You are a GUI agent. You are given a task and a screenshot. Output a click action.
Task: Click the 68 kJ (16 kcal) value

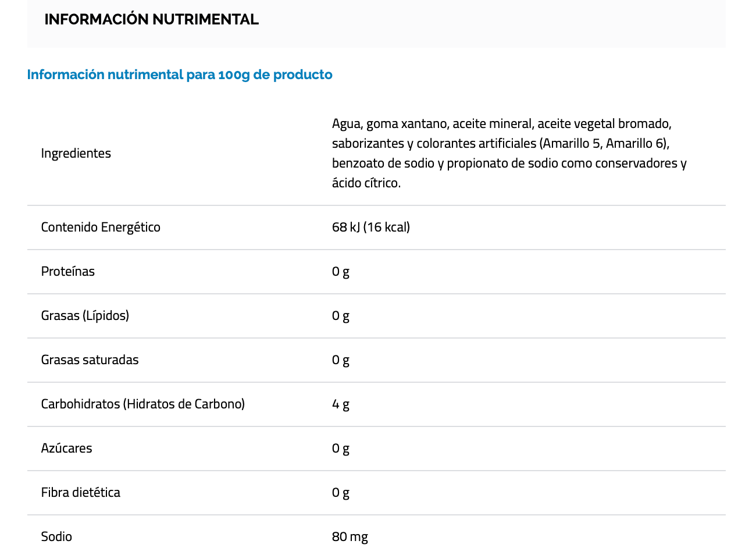pos(371,227)
